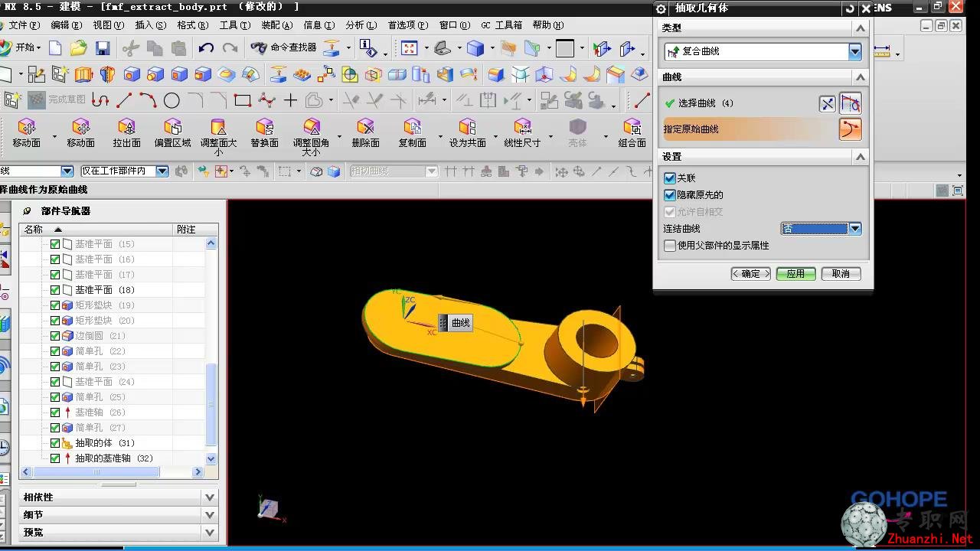Select the 调整圆角大小 tool
This screenshot has width=980, height=551.
pos(312,137)
